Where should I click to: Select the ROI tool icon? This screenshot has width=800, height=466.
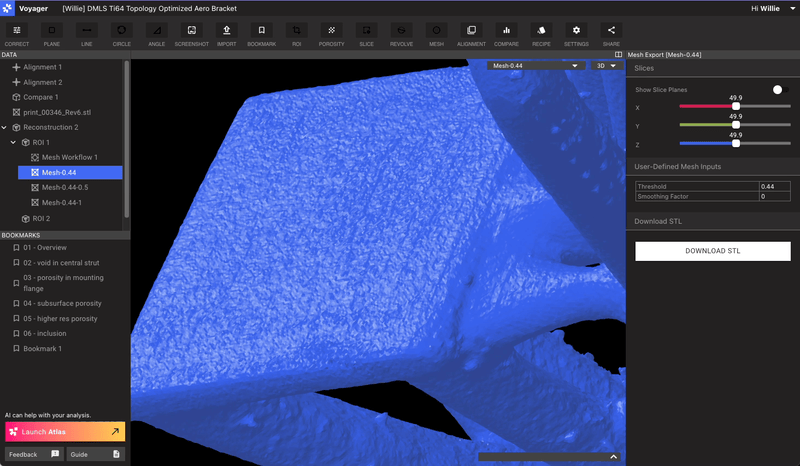tap(296, 34)
